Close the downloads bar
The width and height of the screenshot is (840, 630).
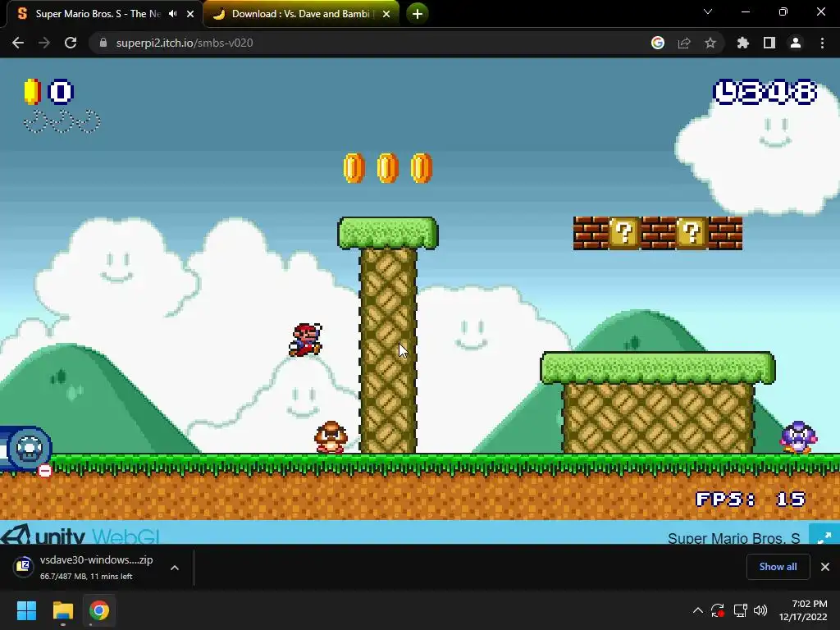pyautogui.click(x=825, y=566)
